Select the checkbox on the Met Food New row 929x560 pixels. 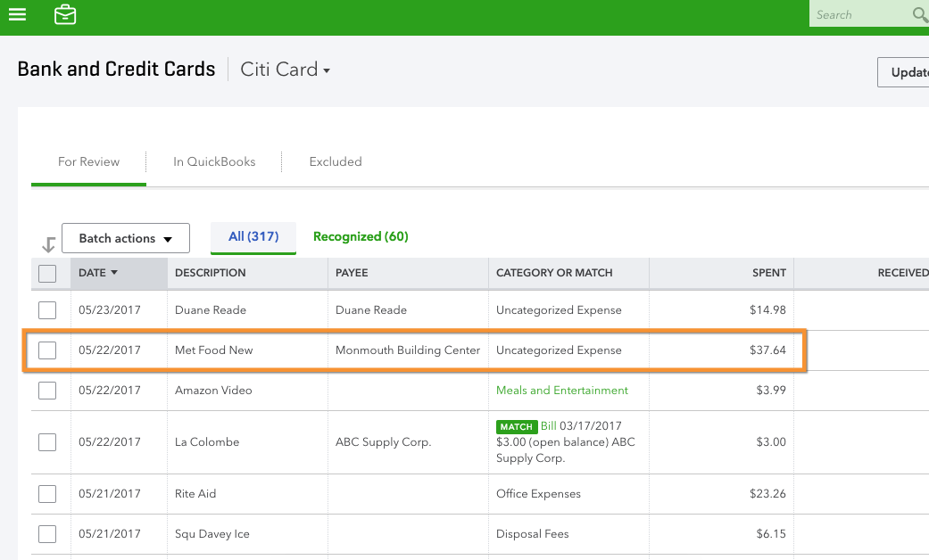point(47,350)
